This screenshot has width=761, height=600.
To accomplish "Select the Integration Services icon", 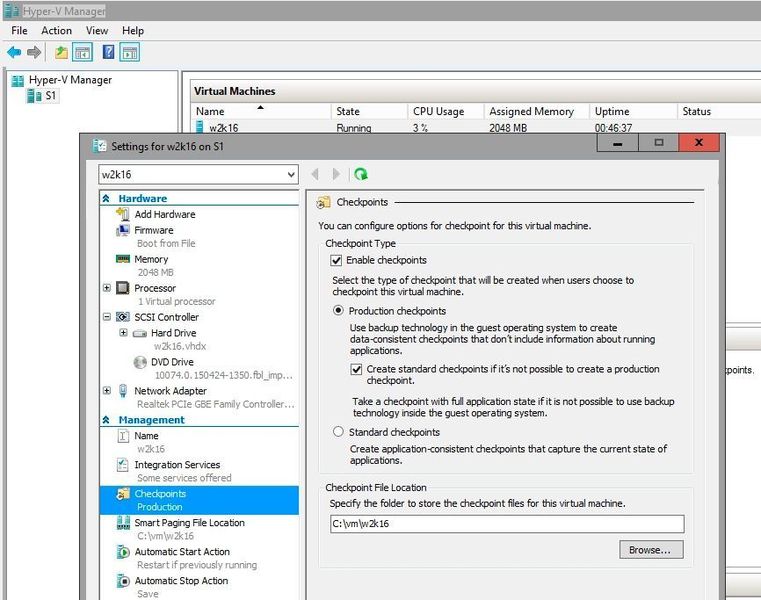I will pos(123,465).
